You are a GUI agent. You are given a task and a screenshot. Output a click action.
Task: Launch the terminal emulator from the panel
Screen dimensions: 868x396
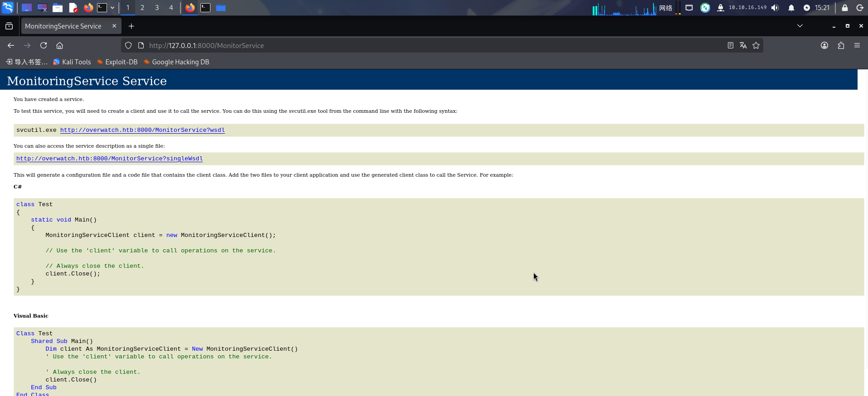(x=102, y=8)
